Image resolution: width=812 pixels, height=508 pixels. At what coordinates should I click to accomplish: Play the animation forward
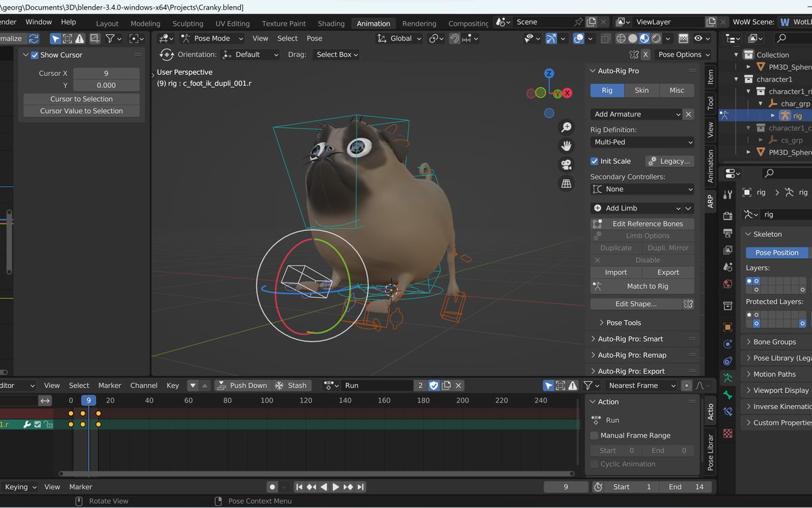pyautogui.click(x=336, y=487)
